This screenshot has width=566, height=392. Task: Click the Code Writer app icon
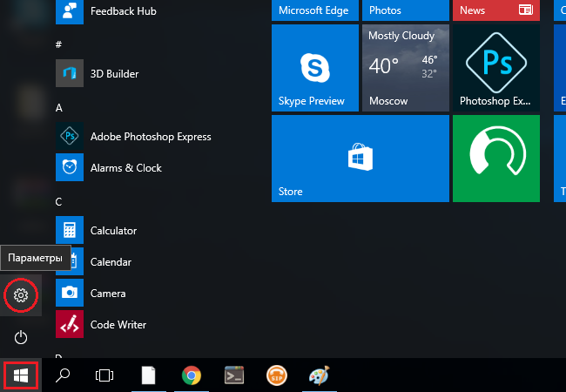pos(70,324)
